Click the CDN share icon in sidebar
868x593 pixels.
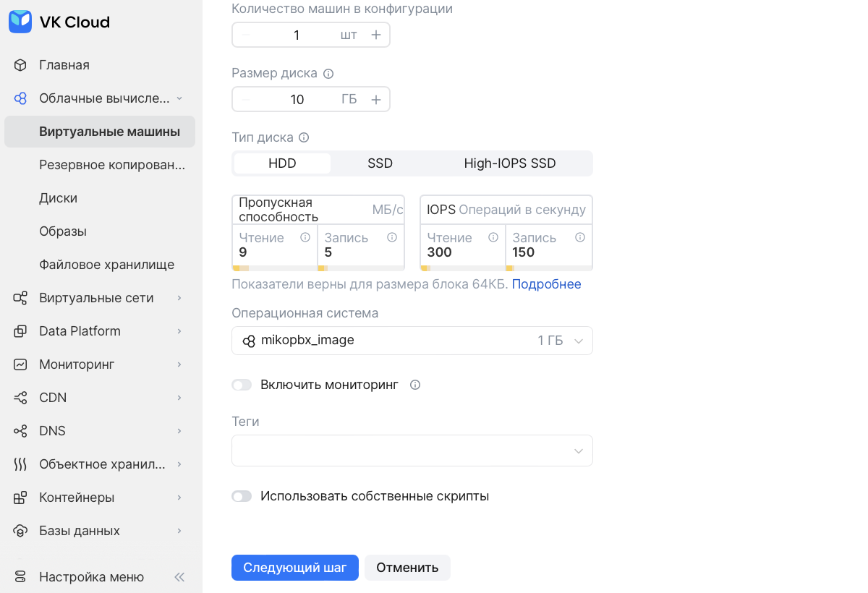20,398
